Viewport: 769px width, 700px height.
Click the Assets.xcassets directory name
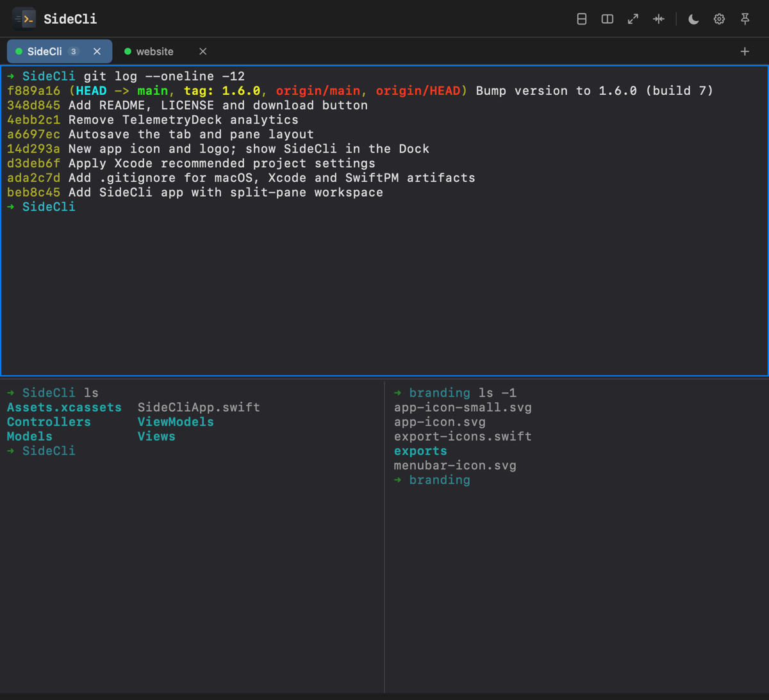point(64,407)
